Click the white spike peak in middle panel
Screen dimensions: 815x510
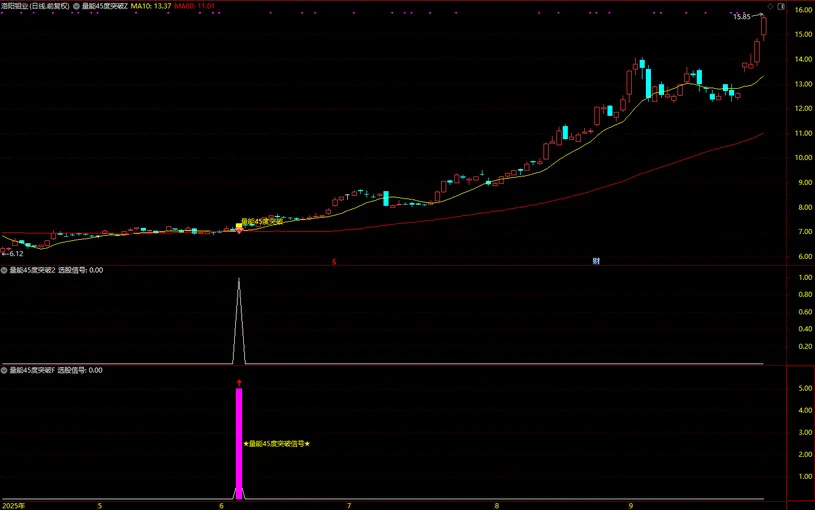click(239, 279)
